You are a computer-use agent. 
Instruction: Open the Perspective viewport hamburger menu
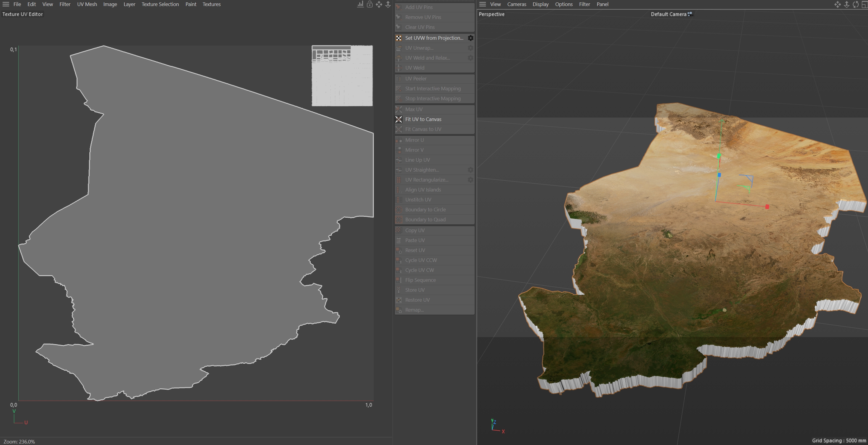482,5
